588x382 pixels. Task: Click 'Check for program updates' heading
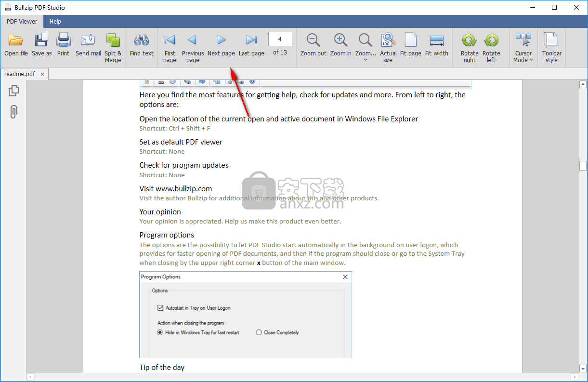pos(184,165)
